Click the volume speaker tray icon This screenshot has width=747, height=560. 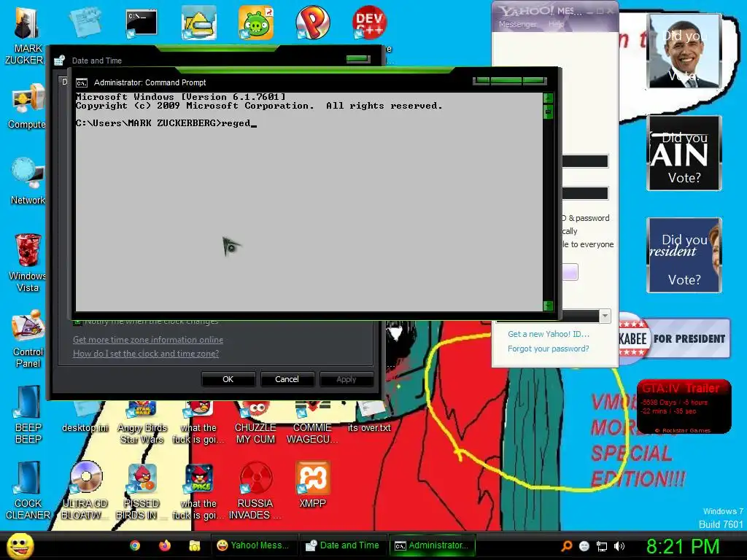coord(619,546)
